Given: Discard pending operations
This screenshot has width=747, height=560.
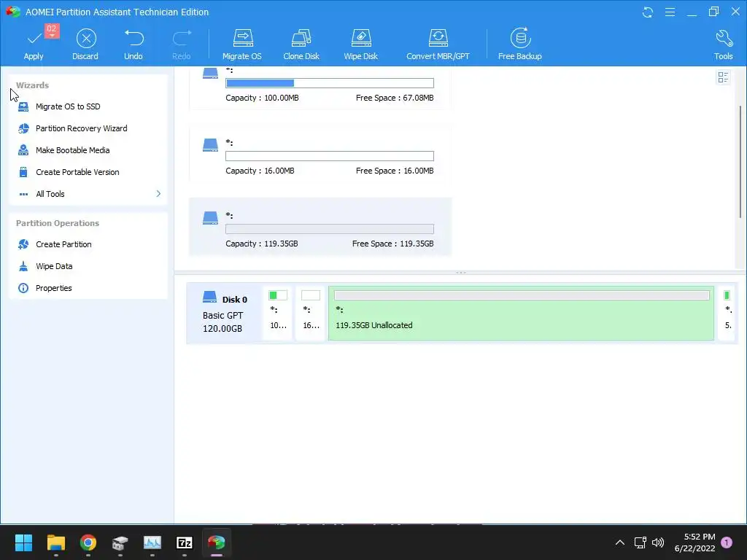Looking at the screenshot, I should click(86, 44).
